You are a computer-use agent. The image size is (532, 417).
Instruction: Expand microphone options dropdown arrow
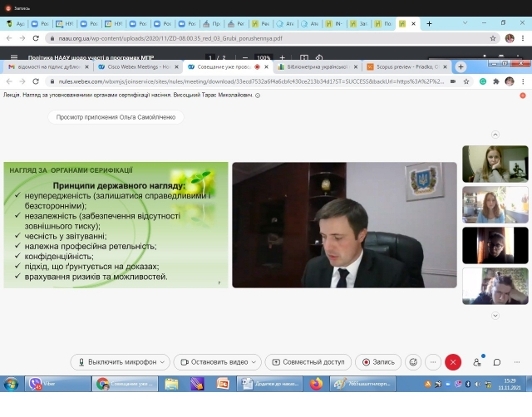(x=162, y=362)
